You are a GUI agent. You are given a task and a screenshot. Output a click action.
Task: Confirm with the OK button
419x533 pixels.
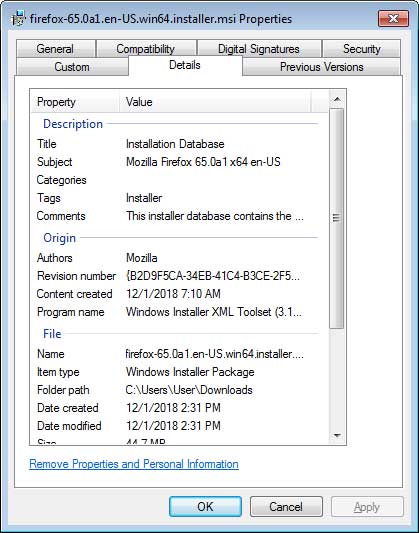206,506
